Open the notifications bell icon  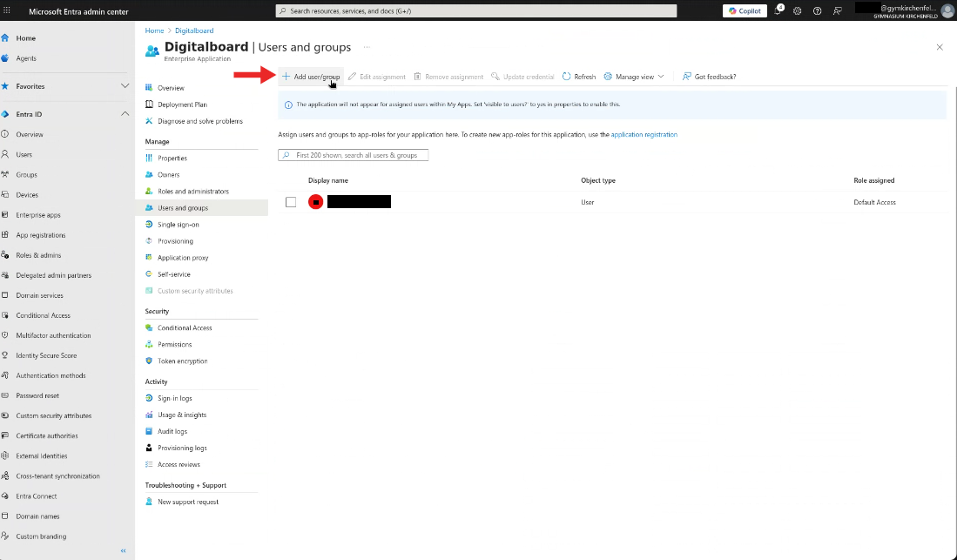[x=778, y=10]
